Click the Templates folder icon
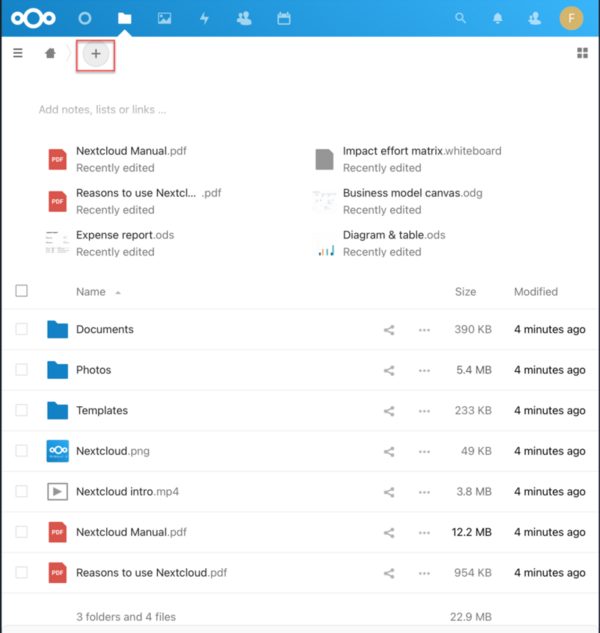600x633 pixels. click(x=57, y=410)
